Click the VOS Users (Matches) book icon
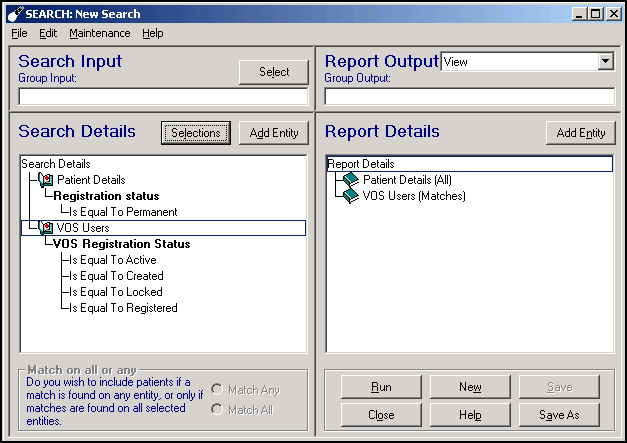This screenshot has height=443, width=627. tap(350, 196)
